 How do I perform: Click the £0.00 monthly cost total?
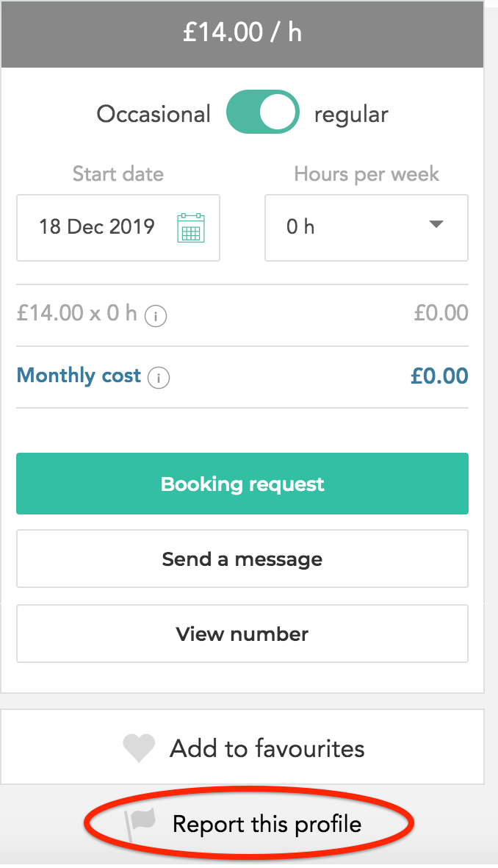point(439,376)
